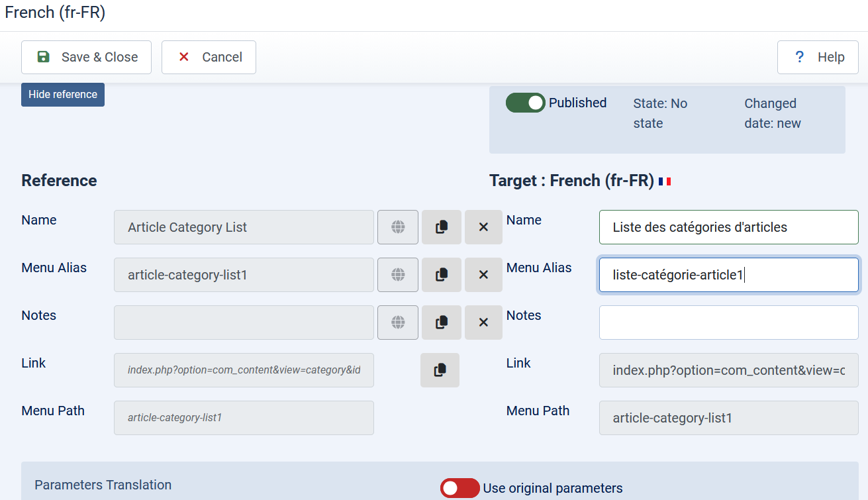Copy the reference Name to target
The width and height of the screenshot is (868, 500).
[x=441, y=227]
